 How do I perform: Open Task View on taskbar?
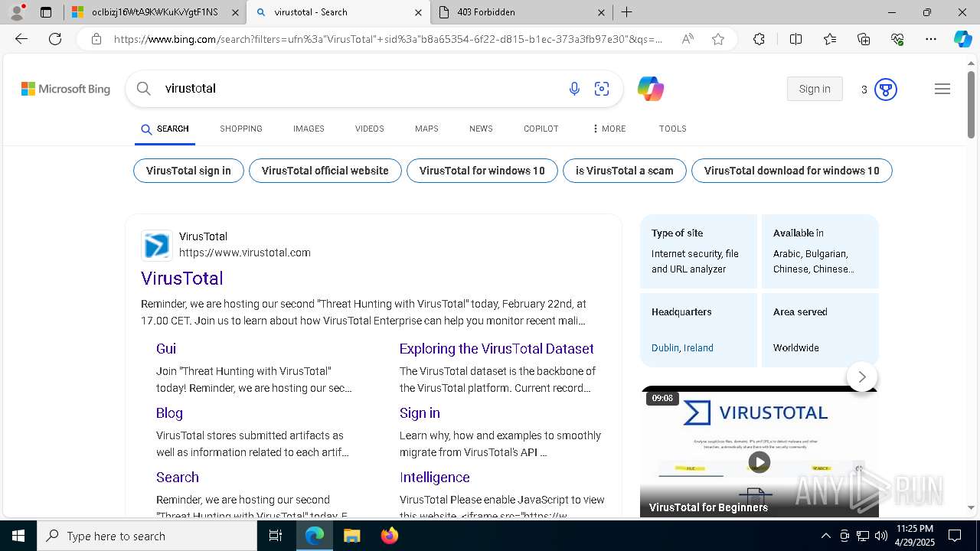(x=276, y=536)
